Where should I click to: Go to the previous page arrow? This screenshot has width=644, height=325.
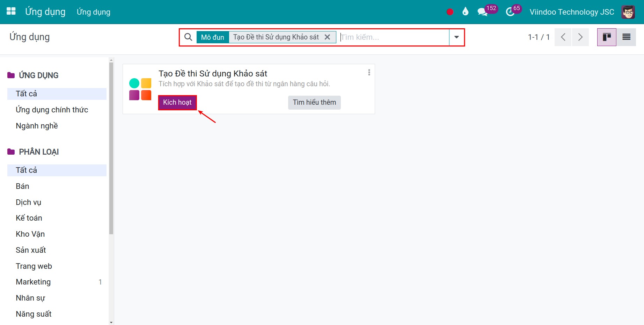coord(563,37)
